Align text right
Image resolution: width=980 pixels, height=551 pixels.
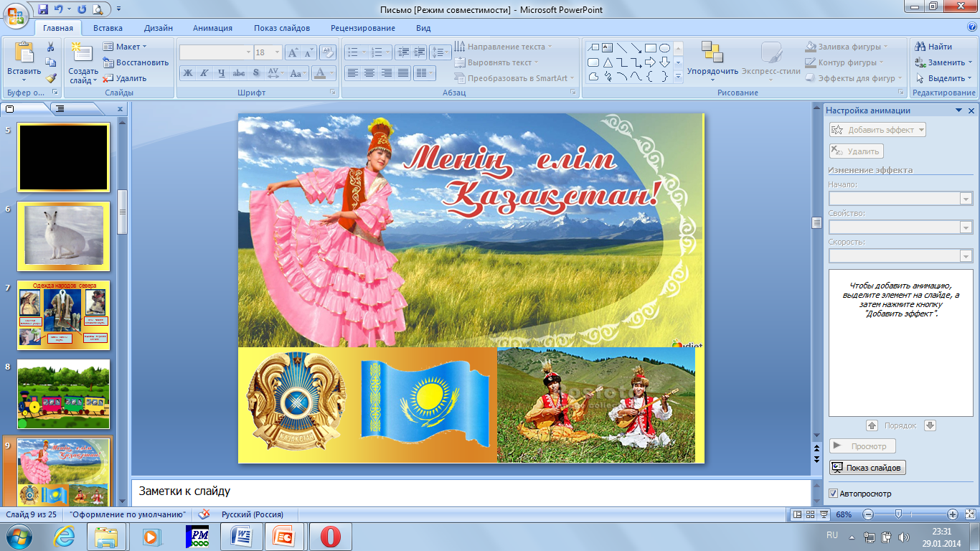pyautogui.click(x=387, y=73)
